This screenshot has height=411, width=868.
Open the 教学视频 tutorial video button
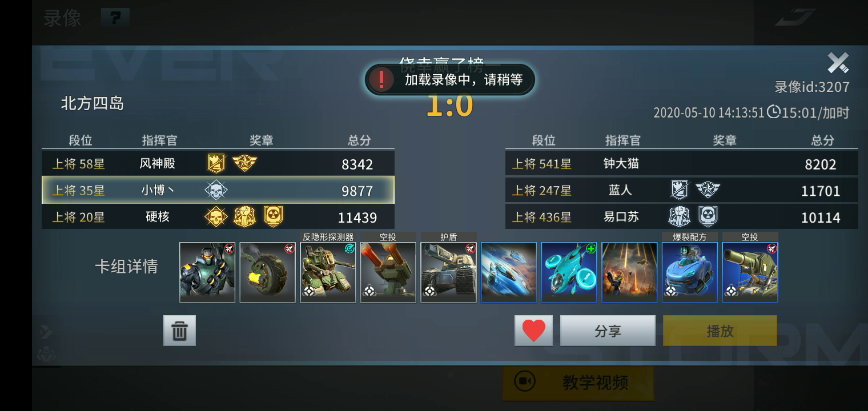click(578, 382)
